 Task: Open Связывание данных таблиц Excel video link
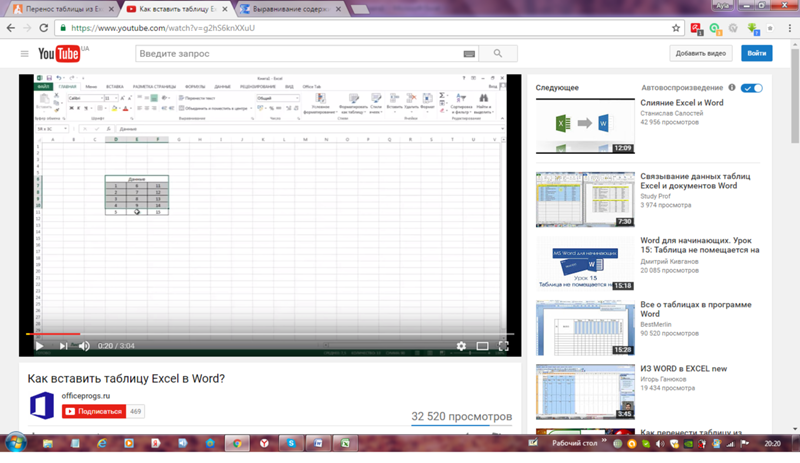pyautogui.click(x=695, y=181)
